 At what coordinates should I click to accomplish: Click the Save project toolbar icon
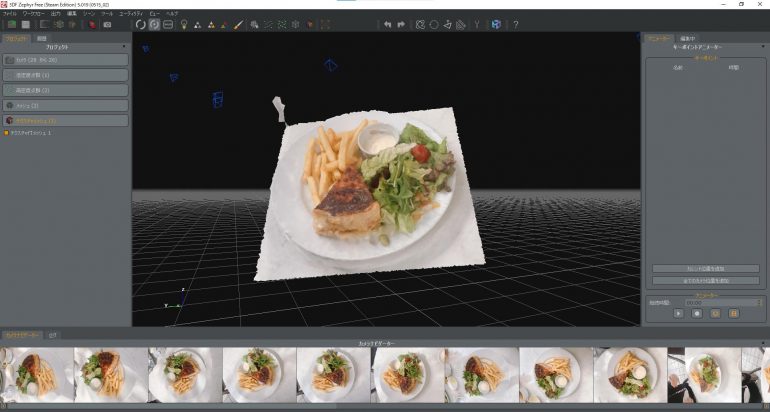pyautogui.click(x=26, y=24)
